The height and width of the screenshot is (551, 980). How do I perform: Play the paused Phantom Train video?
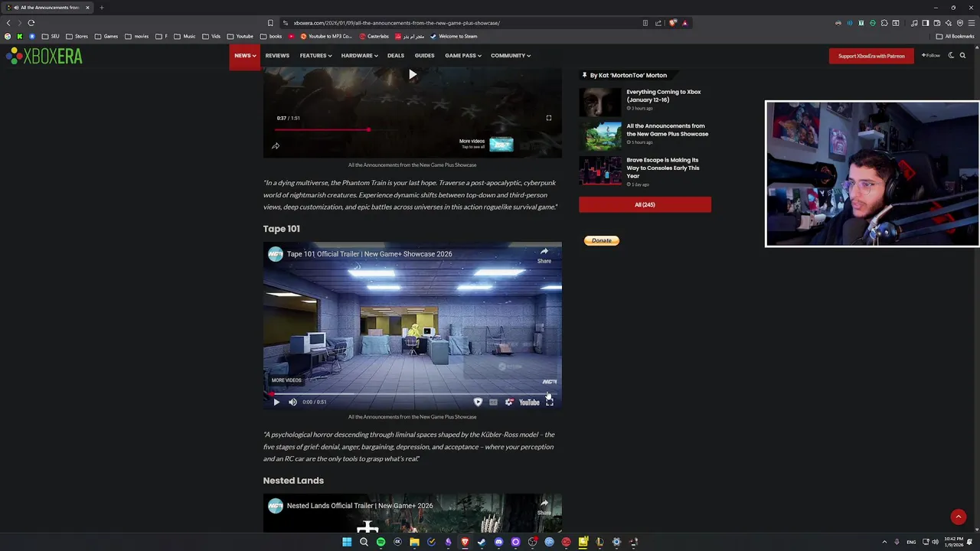[x=412, y=75]
